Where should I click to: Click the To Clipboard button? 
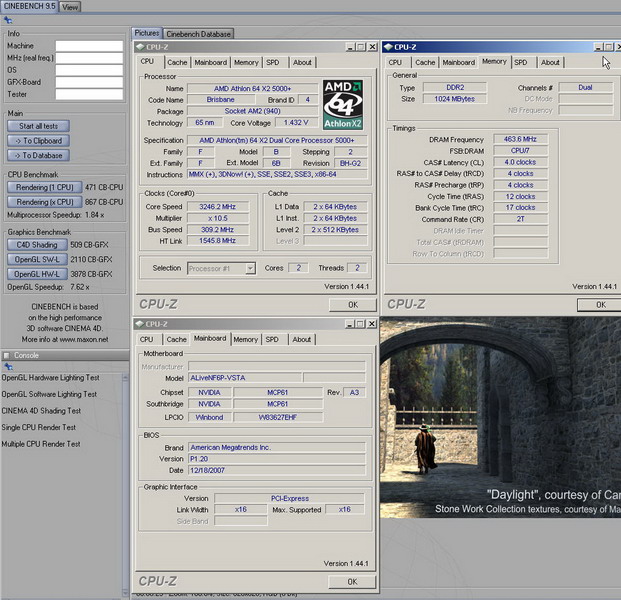pos(39,141)
